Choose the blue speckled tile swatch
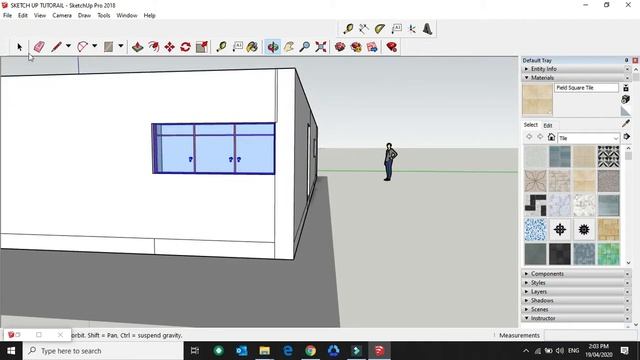 [x=535, y=229]
